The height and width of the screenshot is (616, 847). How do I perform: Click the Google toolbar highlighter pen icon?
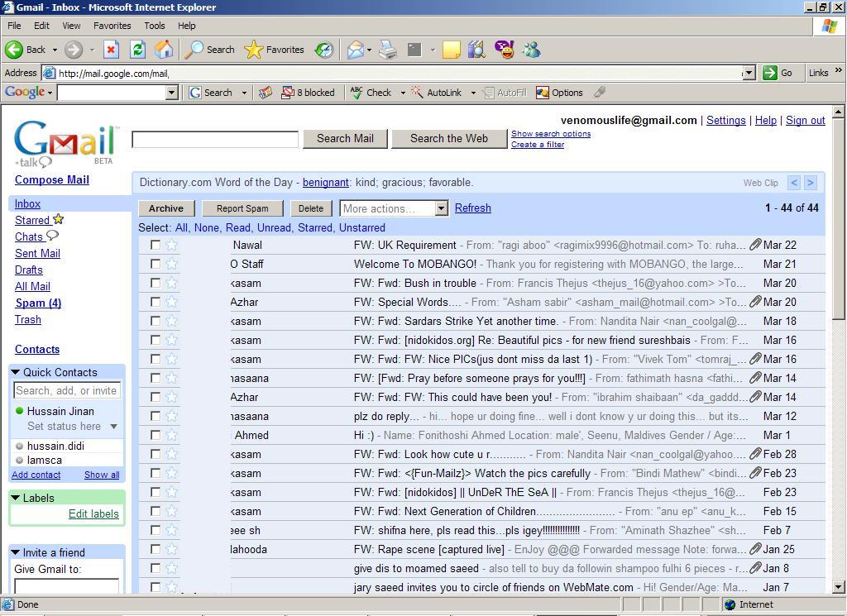pyautogui.click(x=599, y=93)
